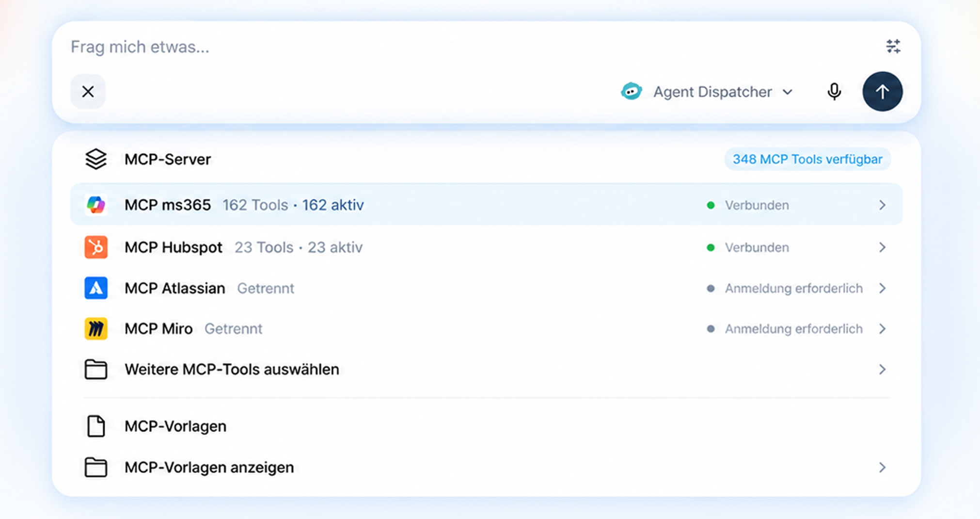
Task: Click the X button below the prompt
Action: point(88,92)
